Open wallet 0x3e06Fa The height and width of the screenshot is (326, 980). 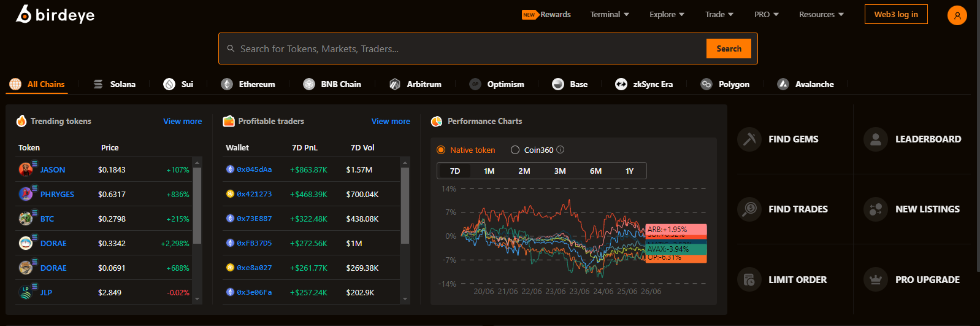pyautogui.click(x=254, y=292)
